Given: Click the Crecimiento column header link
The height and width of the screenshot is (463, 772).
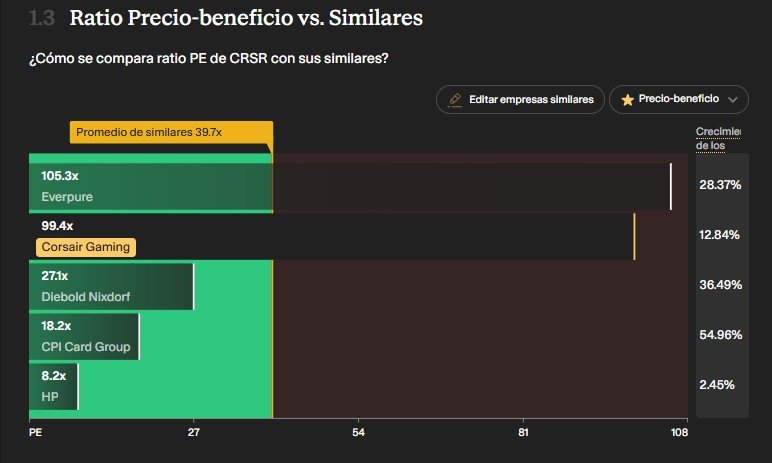Looking at the screenshot, I should (x=718, y=138).
